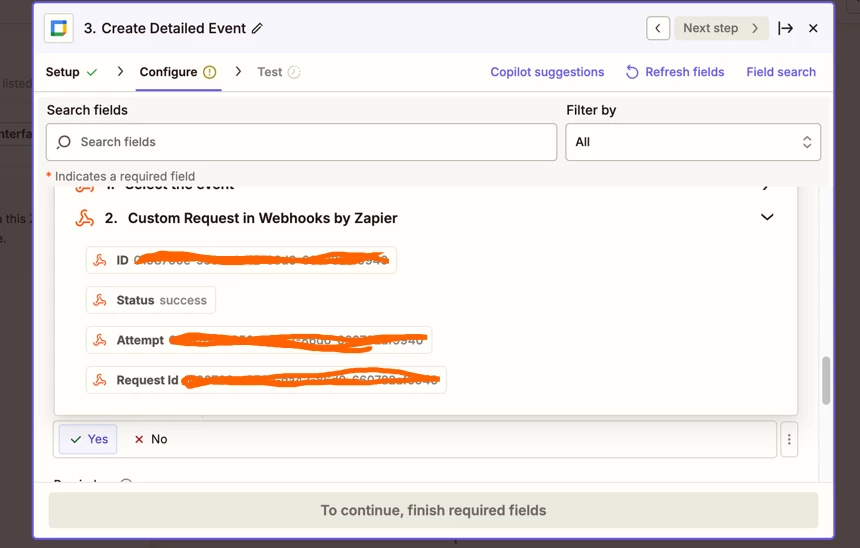Viewport: 860px width, 548px height.
Task: Open the Configure tab
Action: click(x=178, y=72)
